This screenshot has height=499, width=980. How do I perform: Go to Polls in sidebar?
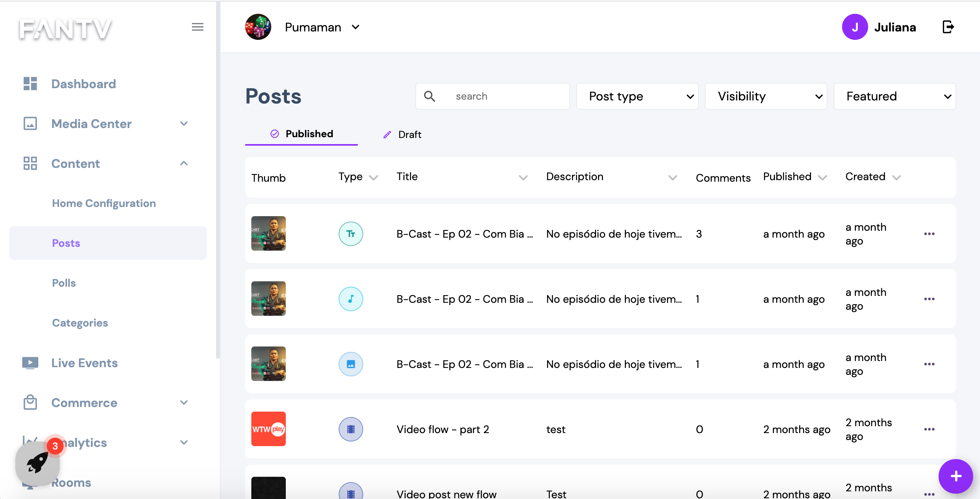click(x=64, y=283)
